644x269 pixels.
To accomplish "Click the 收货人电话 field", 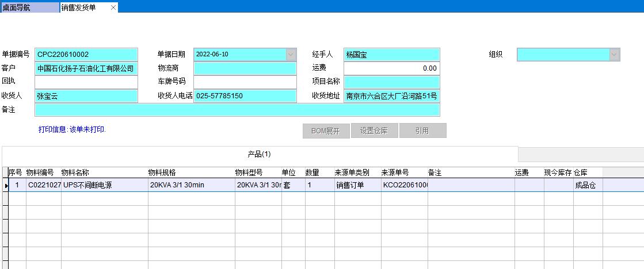I will coord(245,96).
